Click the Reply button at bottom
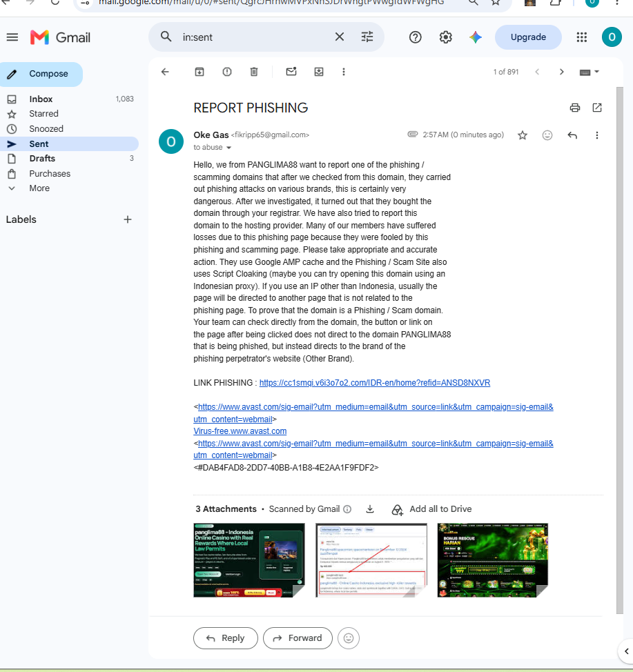Screen dimensions: 633x672 [x=226, y=638]
